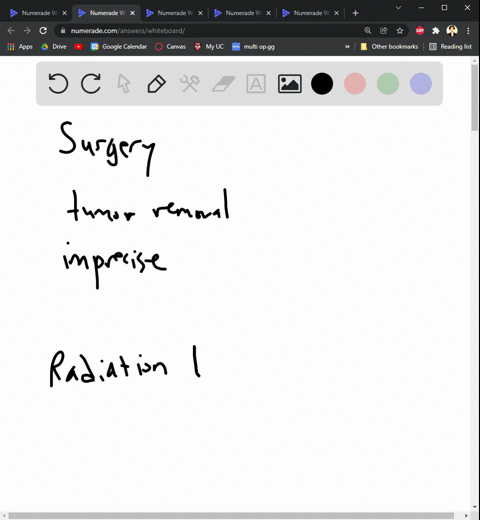The height and width of the screenshot is (520, 480).
Task: Open the Other bookmarks folder
Action: (389, 47)
